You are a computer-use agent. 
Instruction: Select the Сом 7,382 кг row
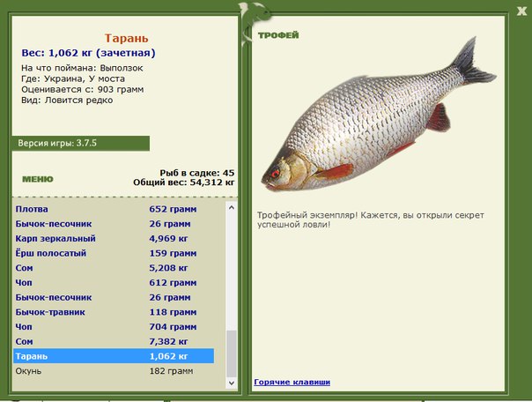[x=114, y=341]
